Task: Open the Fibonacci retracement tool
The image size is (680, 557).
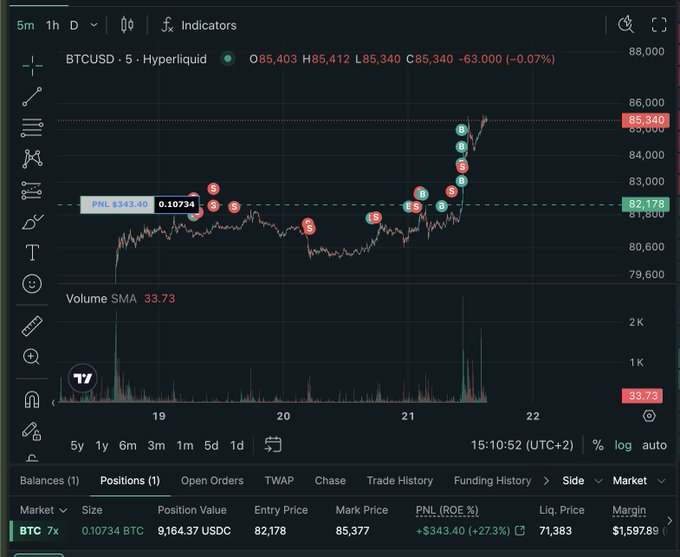Action: pyautogui.click(x=32, y=128)
